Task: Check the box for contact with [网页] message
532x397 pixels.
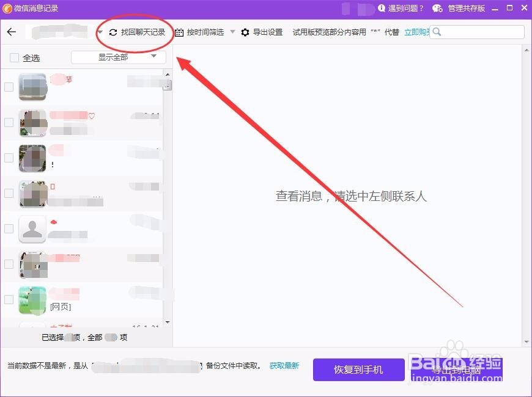Action: [9, 299]
